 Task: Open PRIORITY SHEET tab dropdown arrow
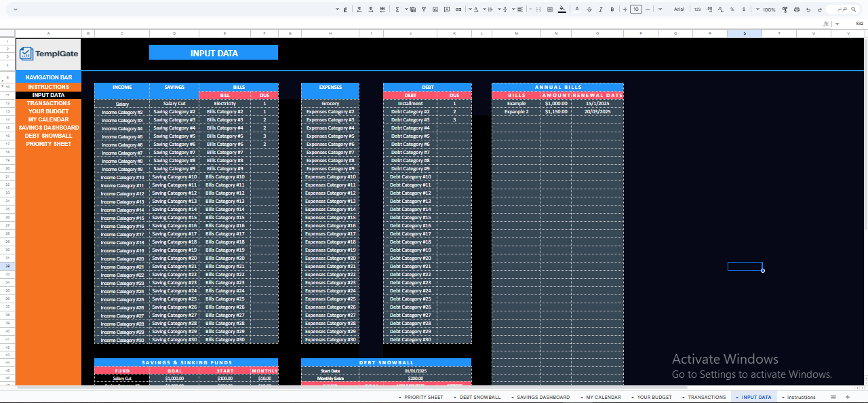[399, 397]
